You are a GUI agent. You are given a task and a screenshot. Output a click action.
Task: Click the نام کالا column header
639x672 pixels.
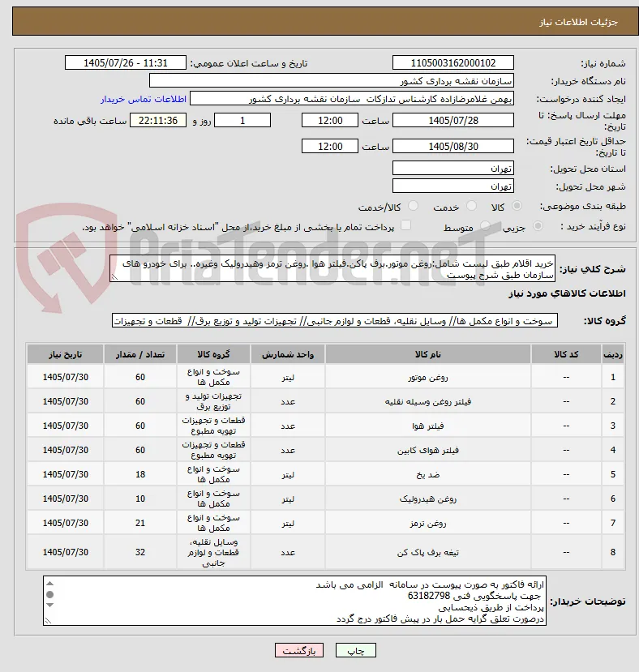428,354
